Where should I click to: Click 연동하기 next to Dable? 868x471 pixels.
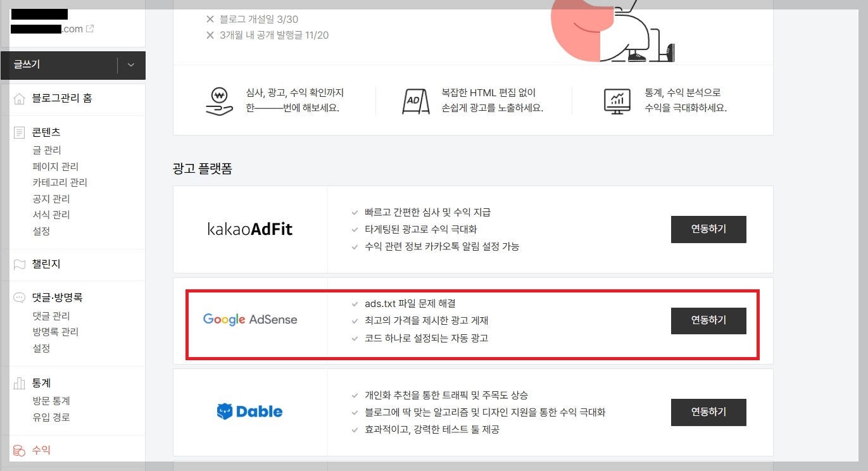click(708, 412)
